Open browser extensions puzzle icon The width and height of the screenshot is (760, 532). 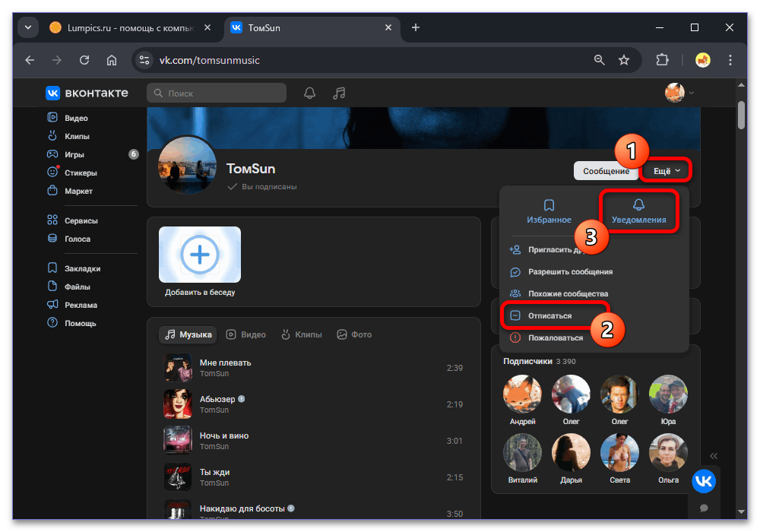coord(662,60)
